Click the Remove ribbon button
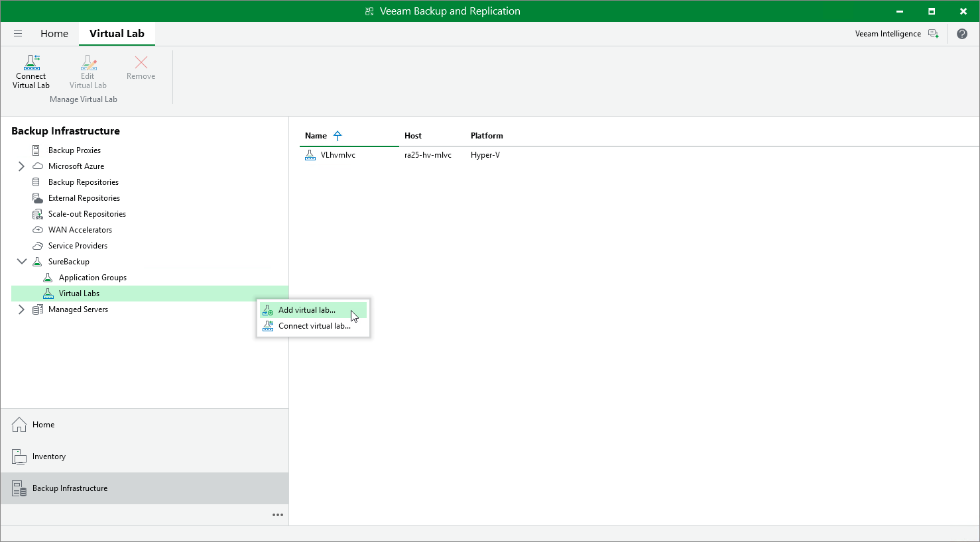Screen dimensions: 980x542 (141, 68)
